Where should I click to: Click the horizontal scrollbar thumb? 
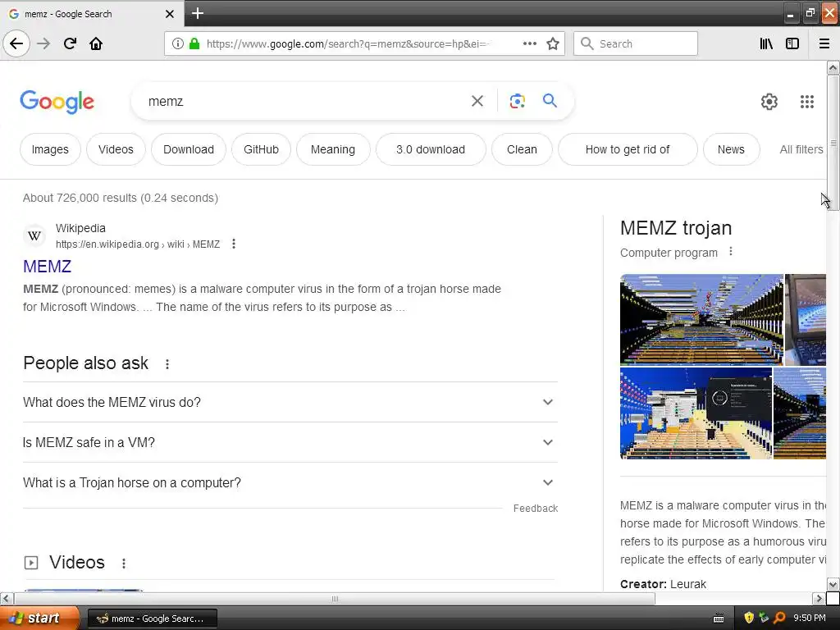(x=335, y=598)
